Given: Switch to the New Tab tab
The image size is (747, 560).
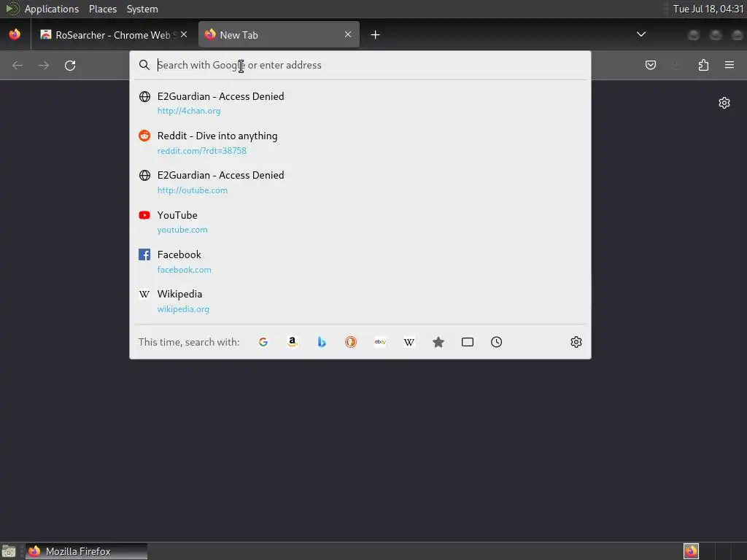Looking at the screenshot, I should tap(279, 35).
